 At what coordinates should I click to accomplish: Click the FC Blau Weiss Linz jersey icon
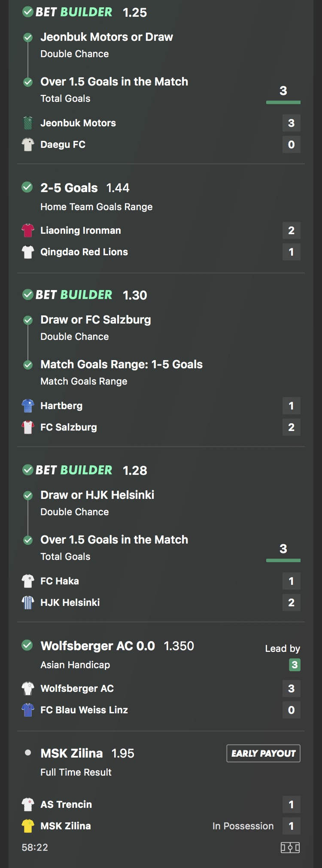(x=28, y=710)
